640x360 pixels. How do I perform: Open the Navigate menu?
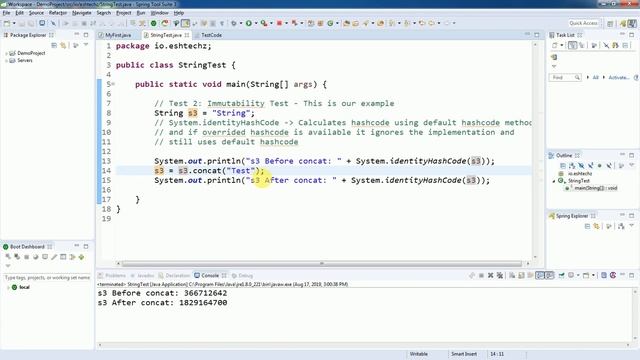click(x=82, y=13)
